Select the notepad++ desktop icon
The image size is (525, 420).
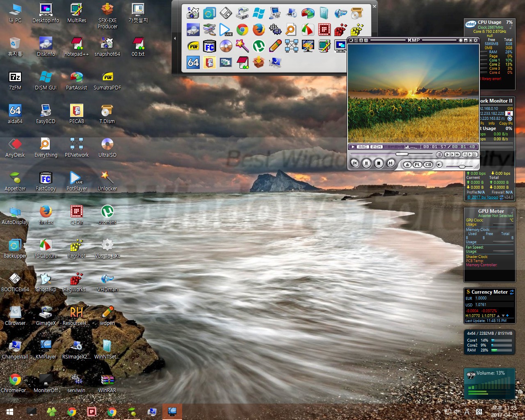tap(76, 47)
